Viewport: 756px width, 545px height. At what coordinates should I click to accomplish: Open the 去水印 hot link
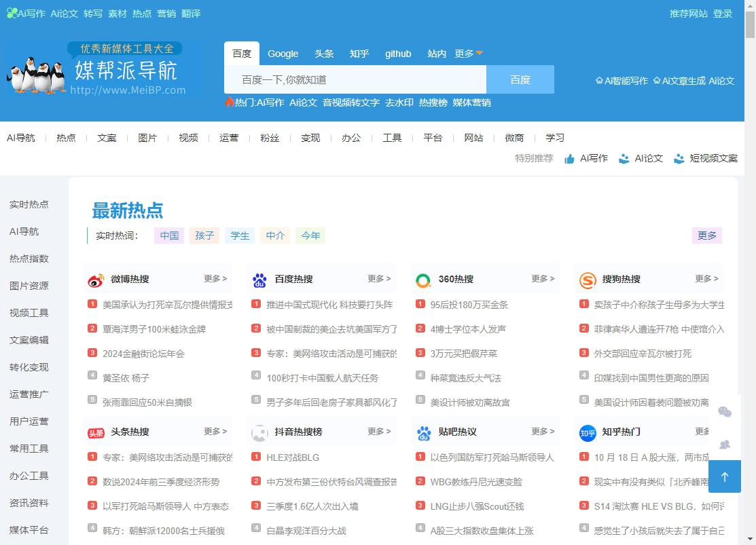(x=399, y=102)
